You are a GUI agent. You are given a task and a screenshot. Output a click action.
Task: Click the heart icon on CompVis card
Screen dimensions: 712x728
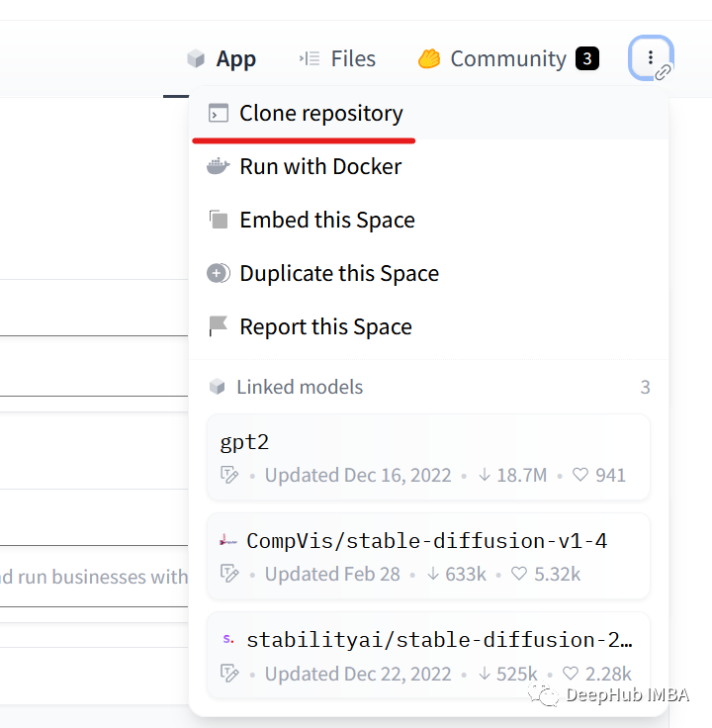519,574
